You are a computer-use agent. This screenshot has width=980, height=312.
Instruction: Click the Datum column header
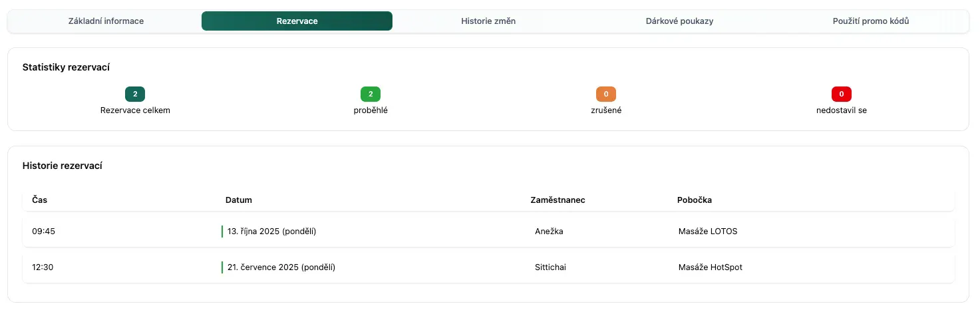point(239,200)
